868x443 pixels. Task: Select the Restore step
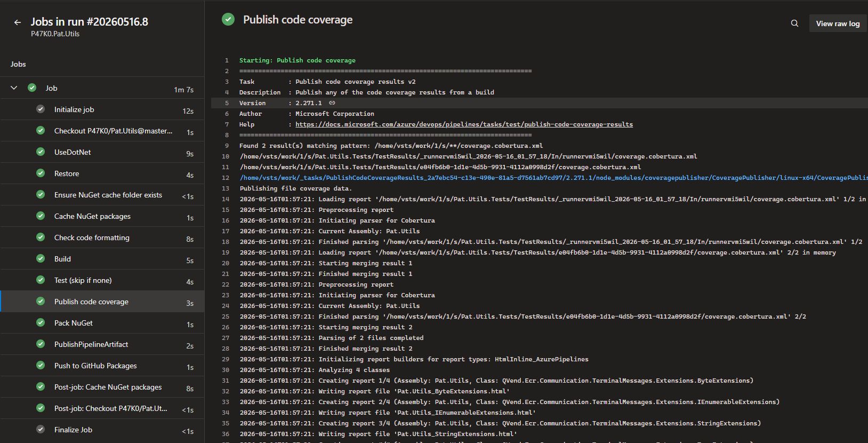(x=102, y=173)
